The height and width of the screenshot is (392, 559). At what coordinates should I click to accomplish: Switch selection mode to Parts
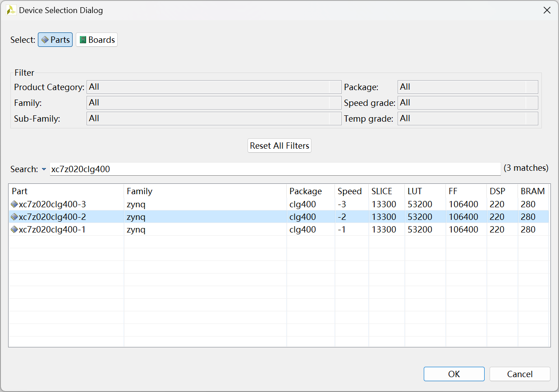pyautogui.click(x=55, y=40)
